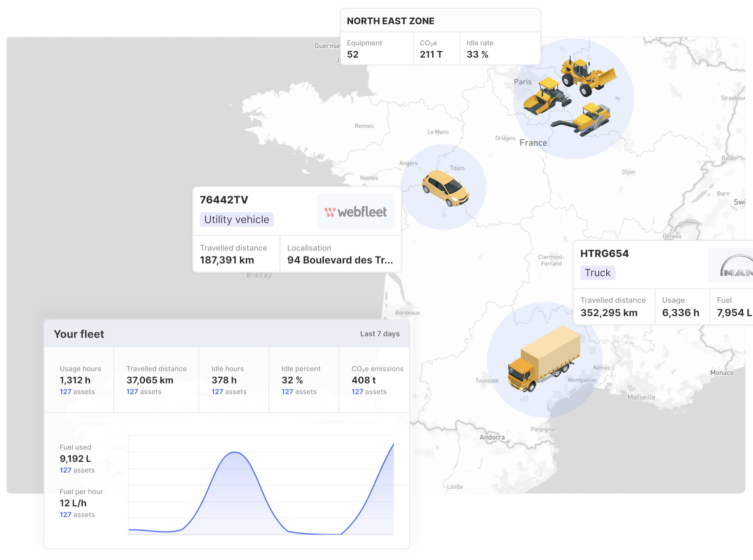Select the yellow car map marker
The image size is (753, 560).
pos(445,188)
